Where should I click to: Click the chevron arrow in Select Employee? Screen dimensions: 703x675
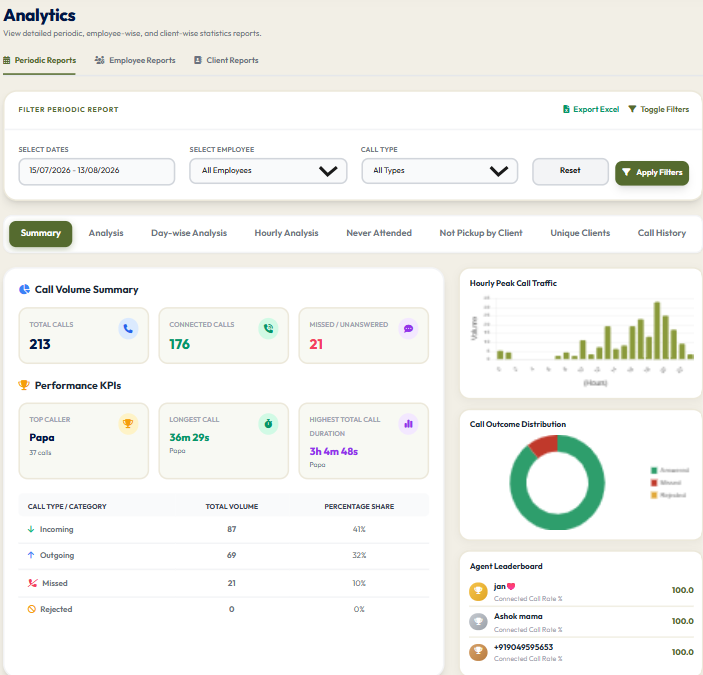pyautogui.click(x=328, y=171)
